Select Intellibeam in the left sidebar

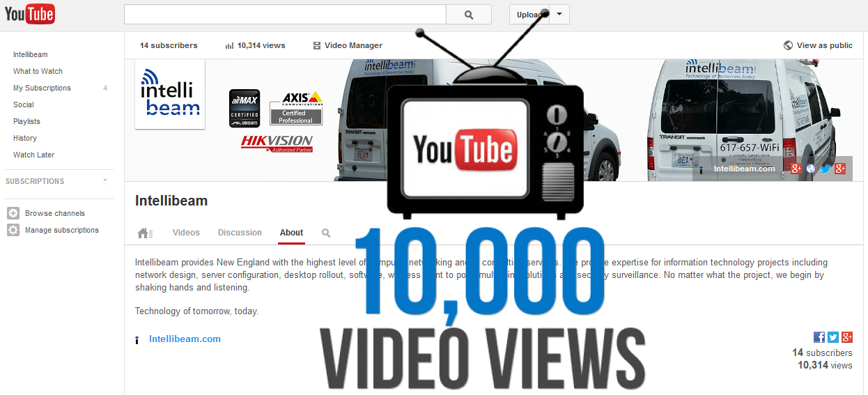pyautogui.click(x=31, y=54)
